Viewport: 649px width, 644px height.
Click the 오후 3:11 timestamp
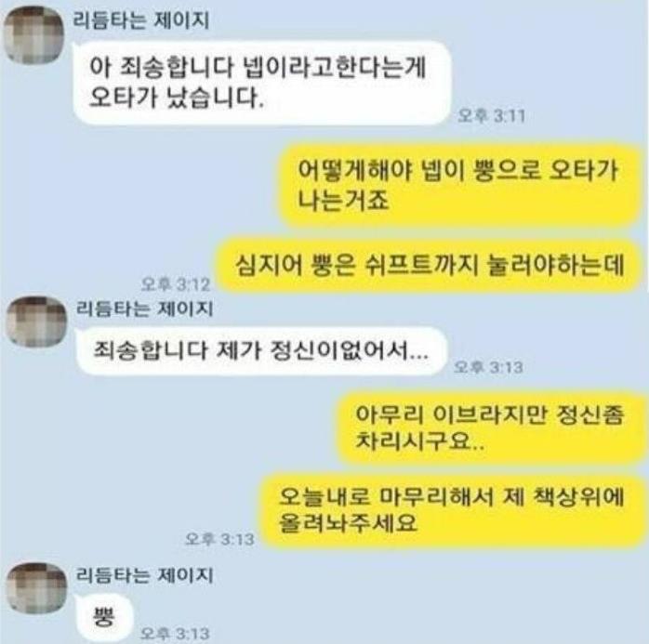click(491, 116)
